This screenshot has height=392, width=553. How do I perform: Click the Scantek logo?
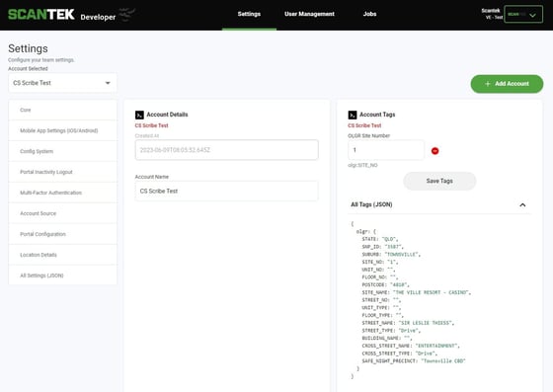[x=41, y=15]
